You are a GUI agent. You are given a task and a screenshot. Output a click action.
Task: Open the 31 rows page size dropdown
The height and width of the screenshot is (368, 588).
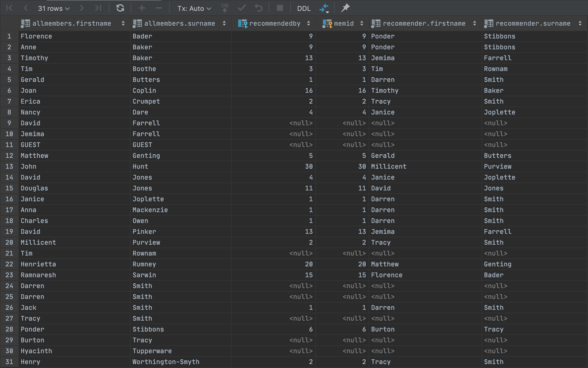coord(54,8)
